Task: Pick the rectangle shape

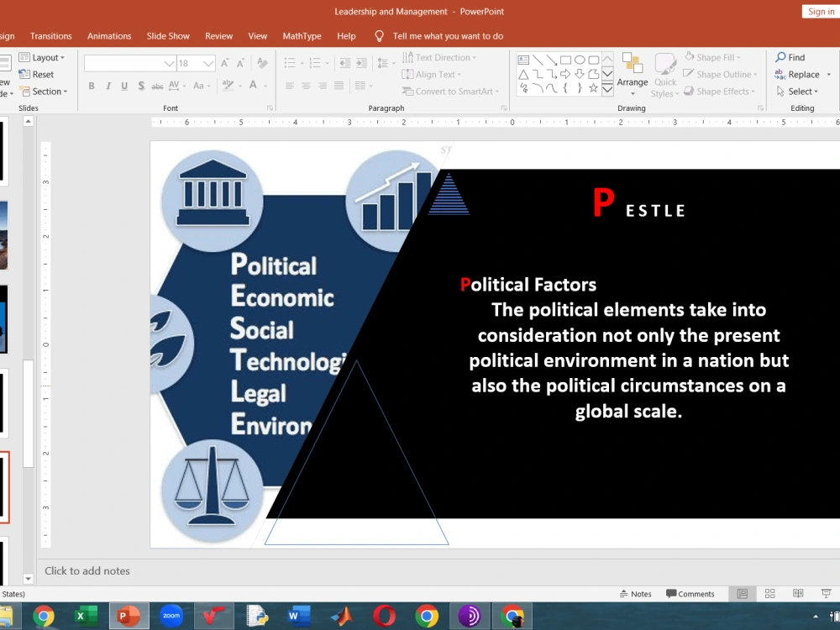Action: [x=565, y=60]
